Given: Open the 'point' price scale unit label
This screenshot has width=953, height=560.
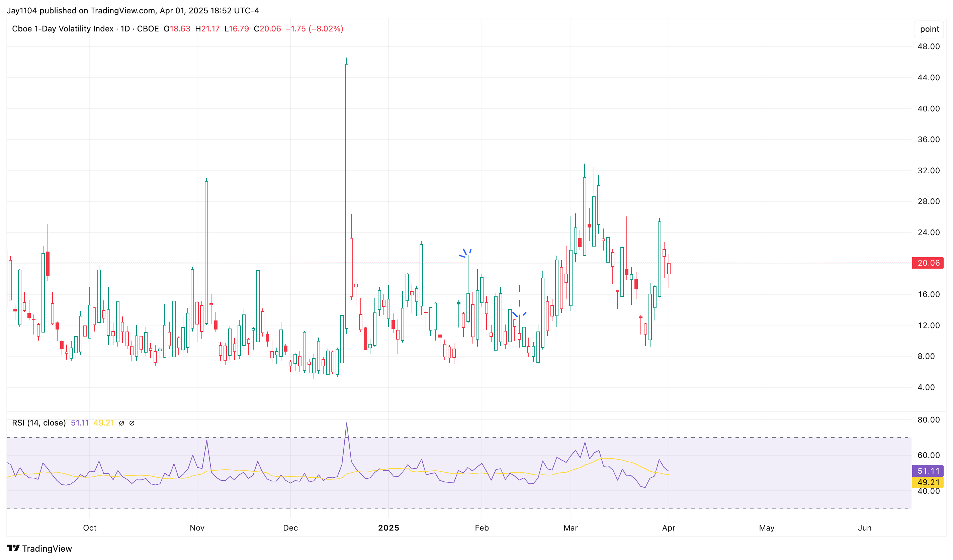Looking at the screenshot, I should (929, 29).
